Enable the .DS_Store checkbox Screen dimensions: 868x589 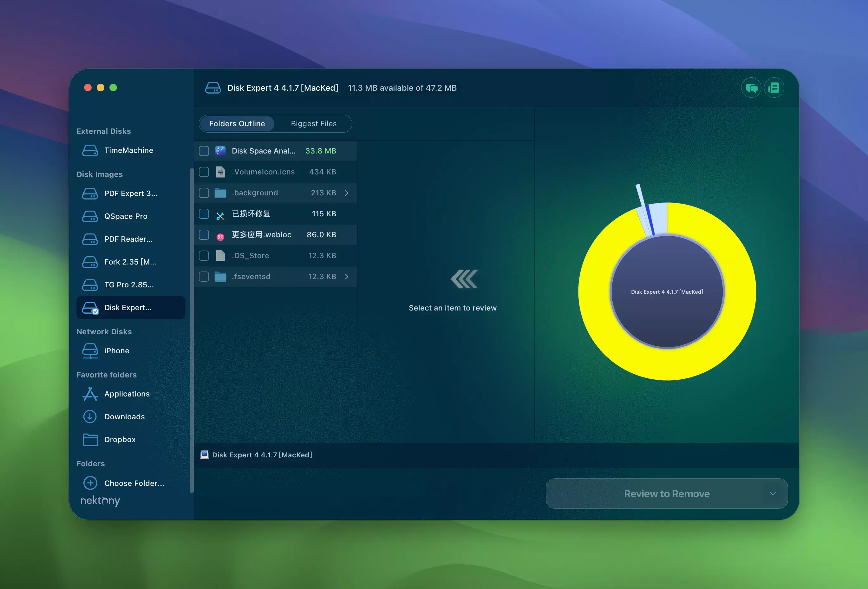[204, 255]
